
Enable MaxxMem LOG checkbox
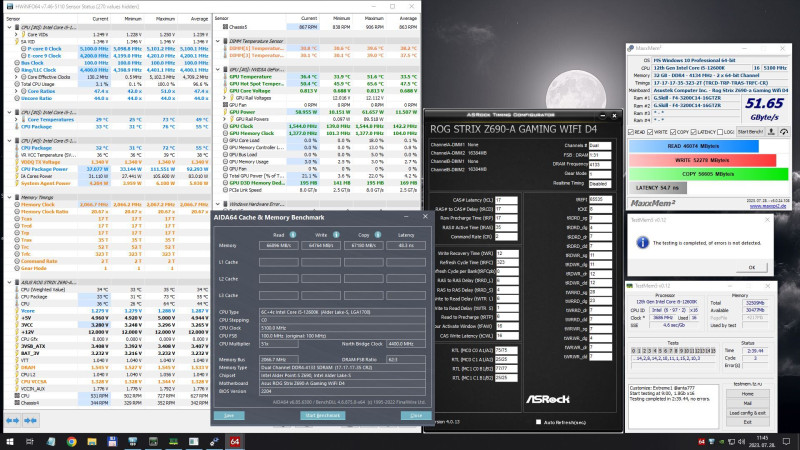[720, 132]
